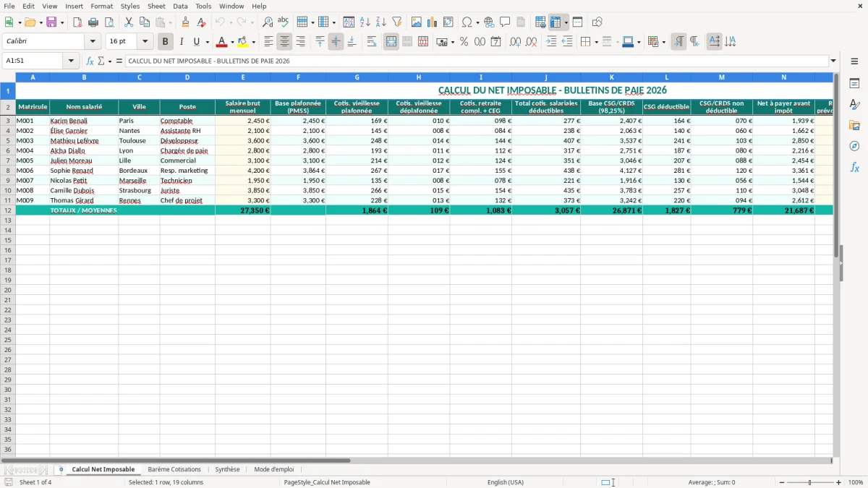The image size is (868, 488).
Task: Click Sheet 1 of 4 in status bar
Action: [35, 482]
